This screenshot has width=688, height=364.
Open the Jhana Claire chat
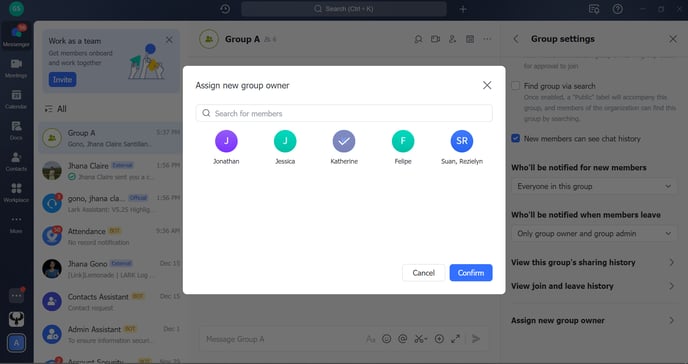click(110, 171)
